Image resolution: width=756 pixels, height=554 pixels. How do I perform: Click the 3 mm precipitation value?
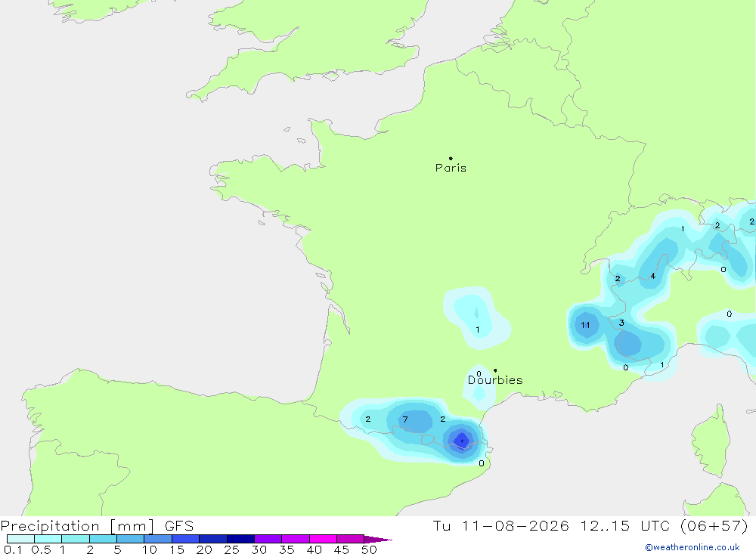[x=621, y=323]
